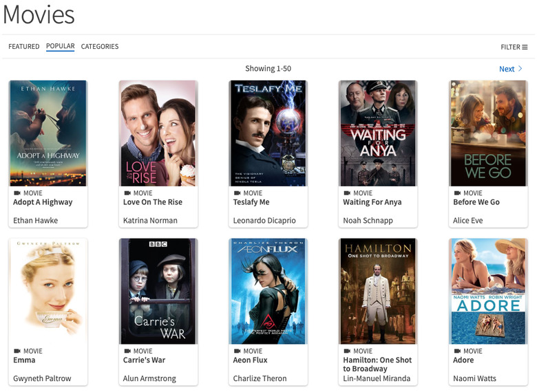Open the Emma movie poster

(x=48, y=292)
